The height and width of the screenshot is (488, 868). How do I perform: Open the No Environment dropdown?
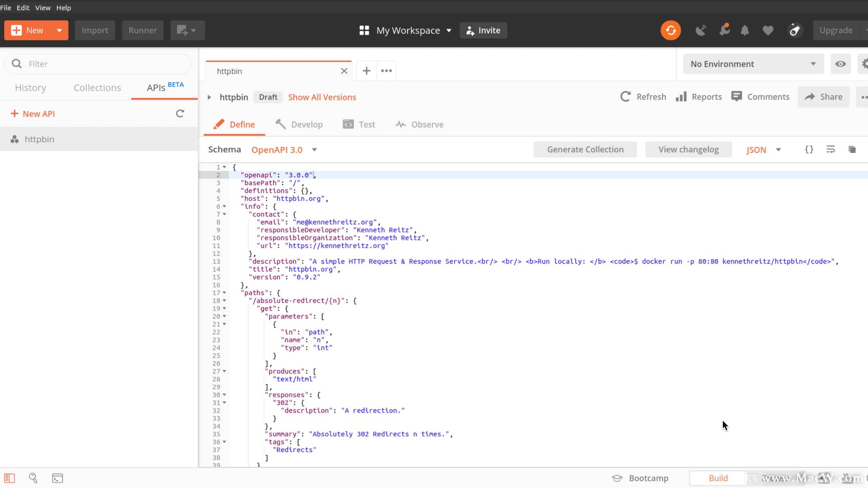coord(753,64)
